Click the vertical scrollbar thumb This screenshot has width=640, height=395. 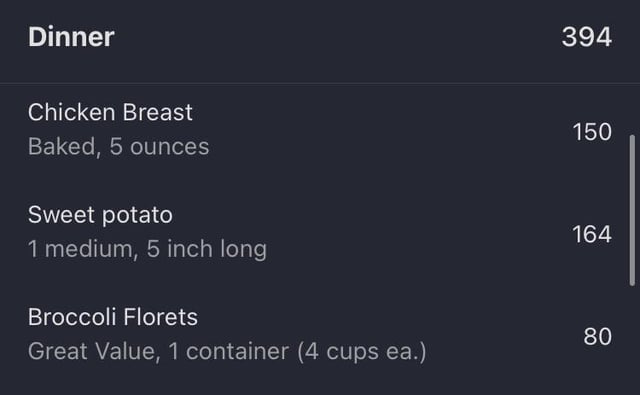coord(632,210)
